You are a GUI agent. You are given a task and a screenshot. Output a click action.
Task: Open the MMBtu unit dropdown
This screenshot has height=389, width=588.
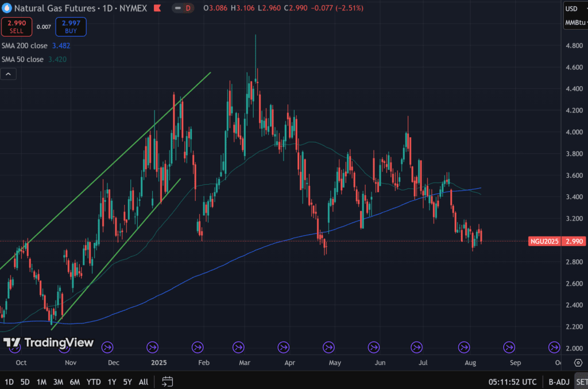[x=575, y=23]
